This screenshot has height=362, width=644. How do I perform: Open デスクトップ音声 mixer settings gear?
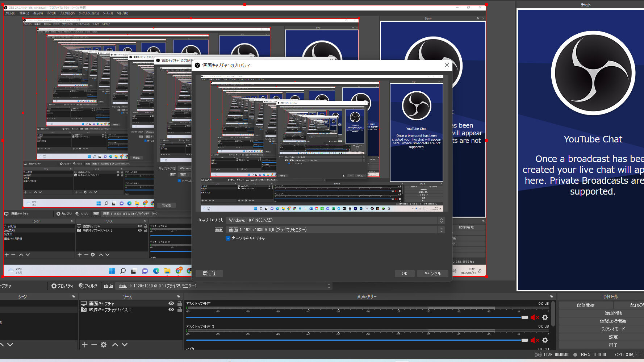point(545,317)
